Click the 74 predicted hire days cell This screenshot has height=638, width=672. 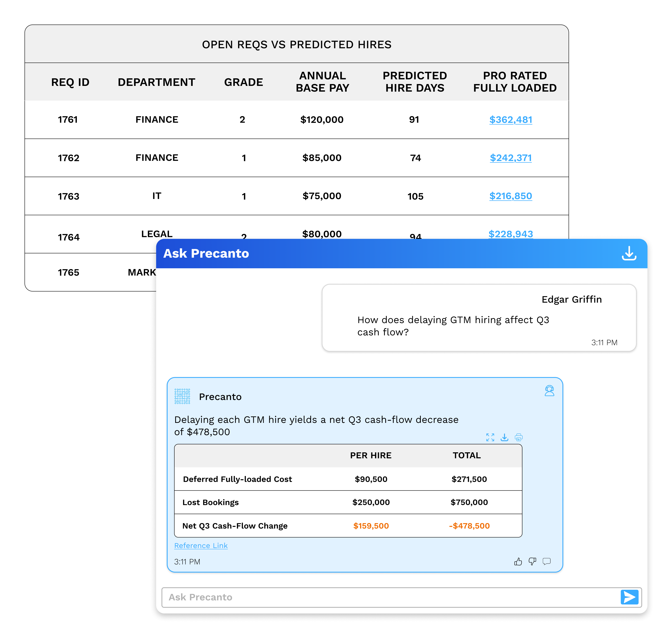tap(415, 158)
